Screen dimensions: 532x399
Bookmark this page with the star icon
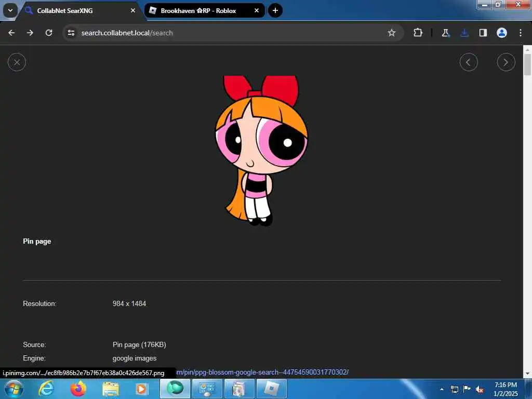tap(392, 33)
